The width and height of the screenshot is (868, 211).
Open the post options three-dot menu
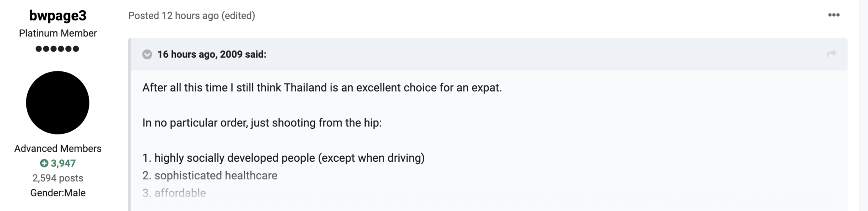(833, 15)
